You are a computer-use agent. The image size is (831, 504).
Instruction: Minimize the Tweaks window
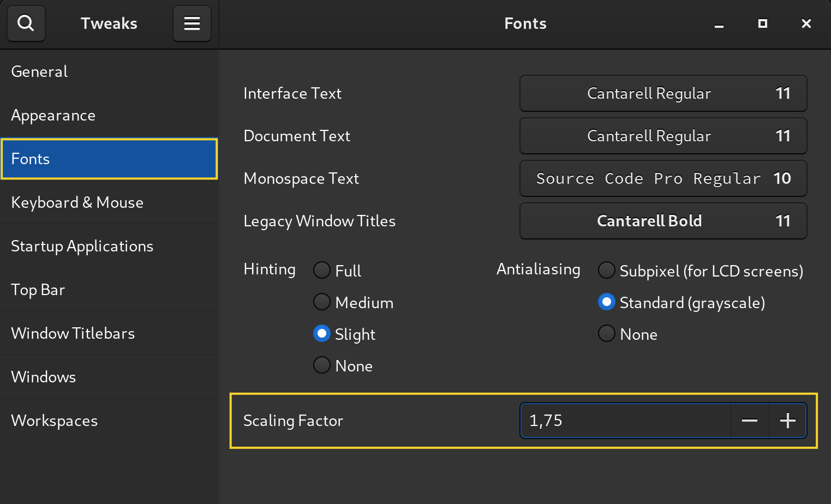719,24
